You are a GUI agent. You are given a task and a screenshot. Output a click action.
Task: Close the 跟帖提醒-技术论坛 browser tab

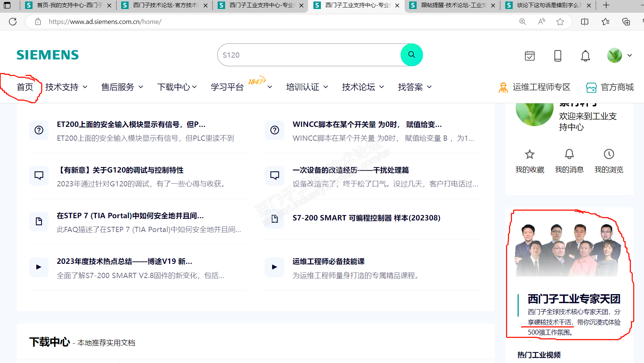click(x=493, y=5)
